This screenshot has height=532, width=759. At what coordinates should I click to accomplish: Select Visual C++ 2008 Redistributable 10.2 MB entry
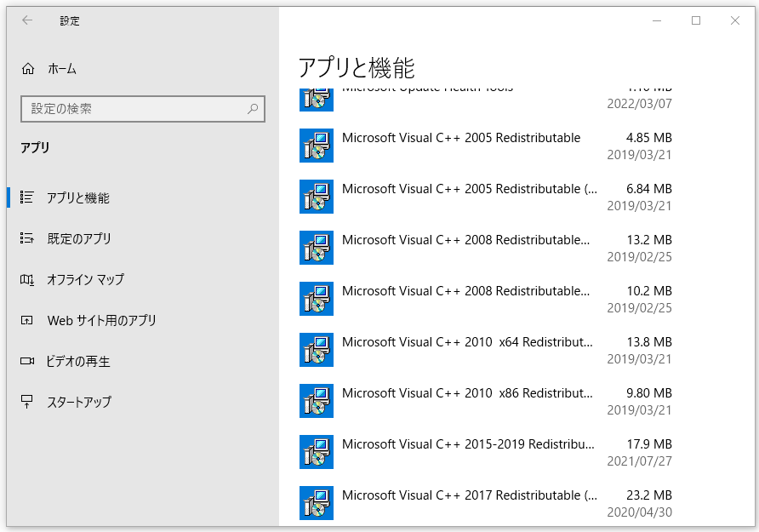click(486, 299)
